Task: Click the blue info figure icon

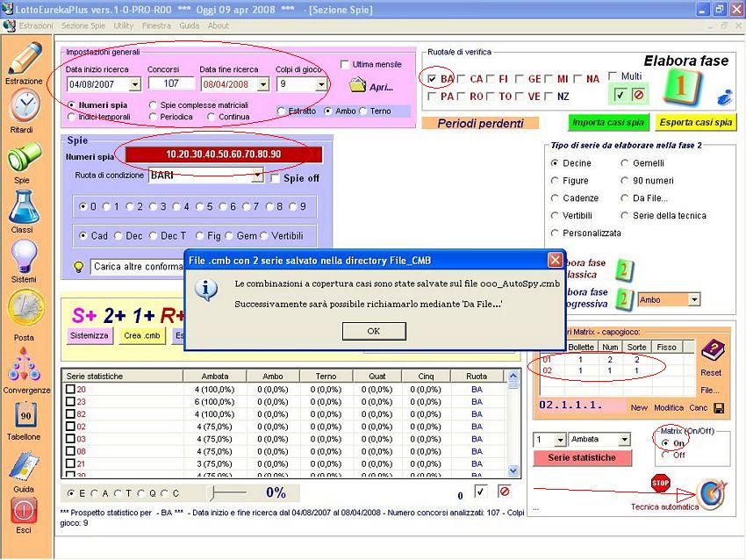Action: [x=725, y=97]
